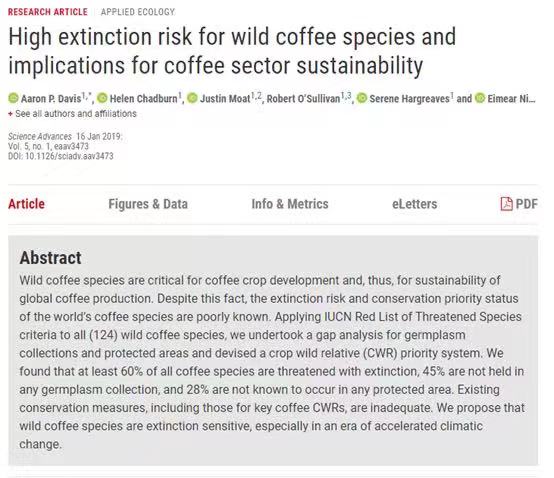Click ORCID icon beside Eimear Ni...
This screenshot has width=554, height=478.
click(480, 98)
